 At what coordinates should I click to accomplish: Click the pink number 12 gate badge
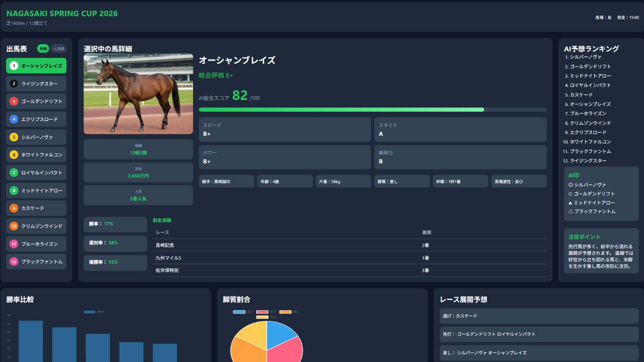tap(14, 262)
